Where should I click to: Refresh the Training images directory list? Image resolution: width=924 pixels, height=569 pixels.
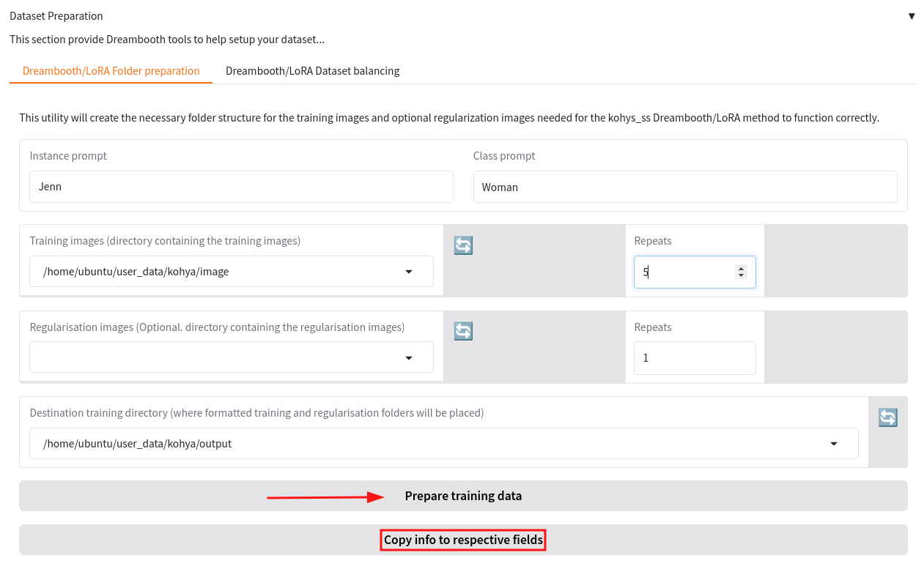coord(463,245)
